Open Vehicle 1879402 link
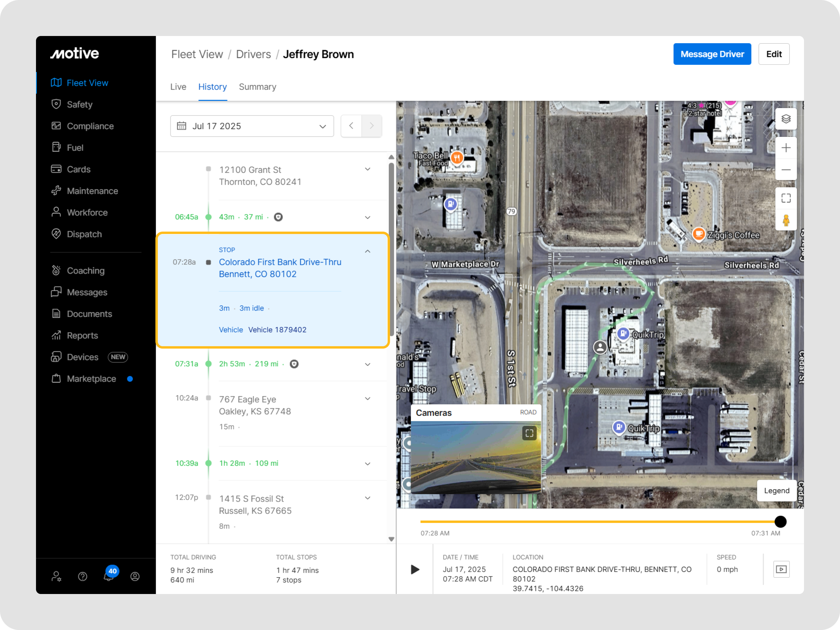This screenshot has width=840, height=630. 277,330
